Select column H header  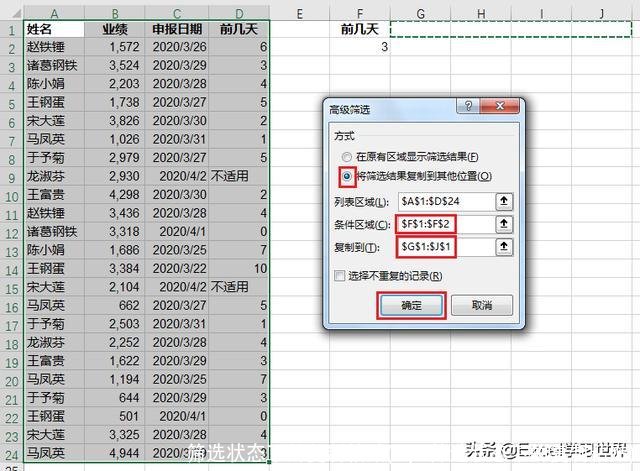[x=481, y=13]
